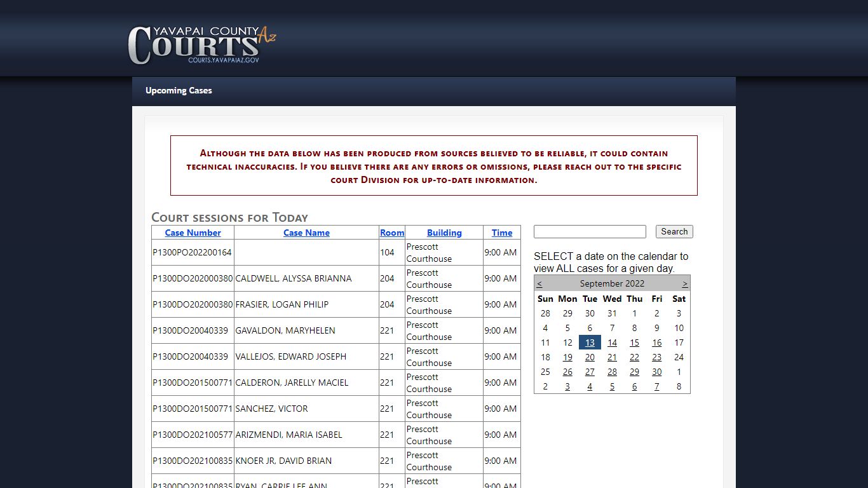Viewport: 868px width, 488px height.
Task: Sort table by Building column
Action: pyautogui.click(x=444, y=233)
